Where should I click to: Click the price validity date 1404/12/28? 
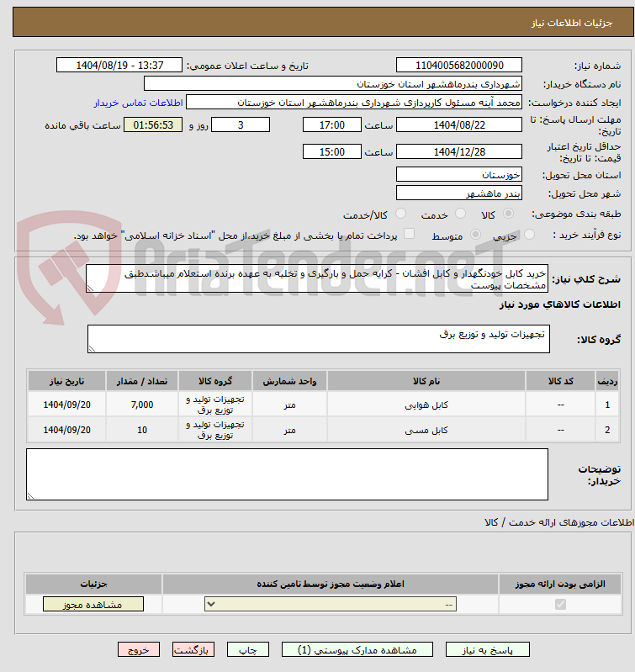point(459,151)
